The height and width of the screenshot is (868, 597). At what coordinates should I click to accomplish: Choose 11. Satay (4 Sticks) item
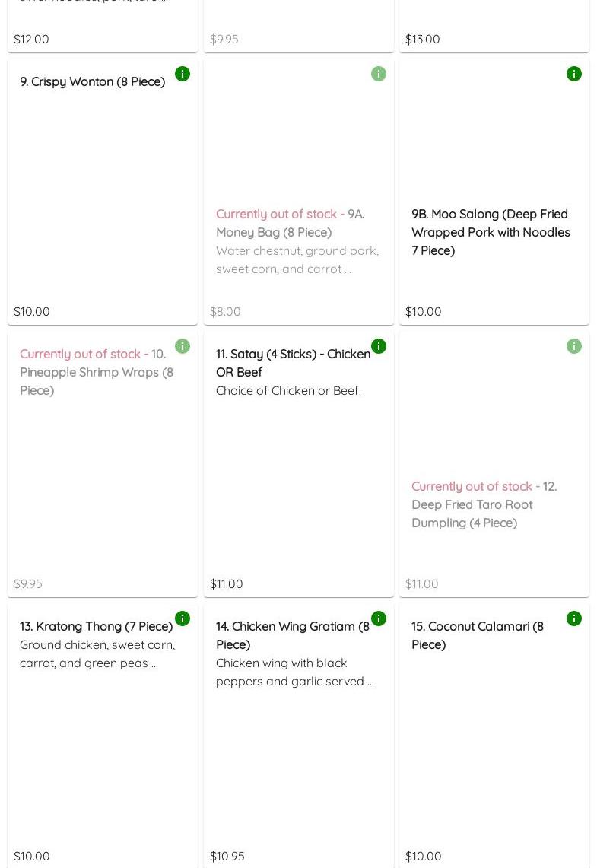click(x=292, y=363)
